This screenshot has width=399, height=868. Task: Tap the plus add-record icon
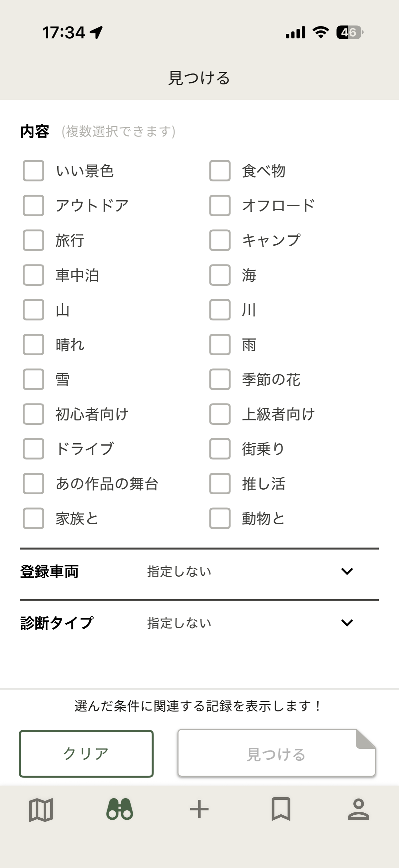(199, 809)
